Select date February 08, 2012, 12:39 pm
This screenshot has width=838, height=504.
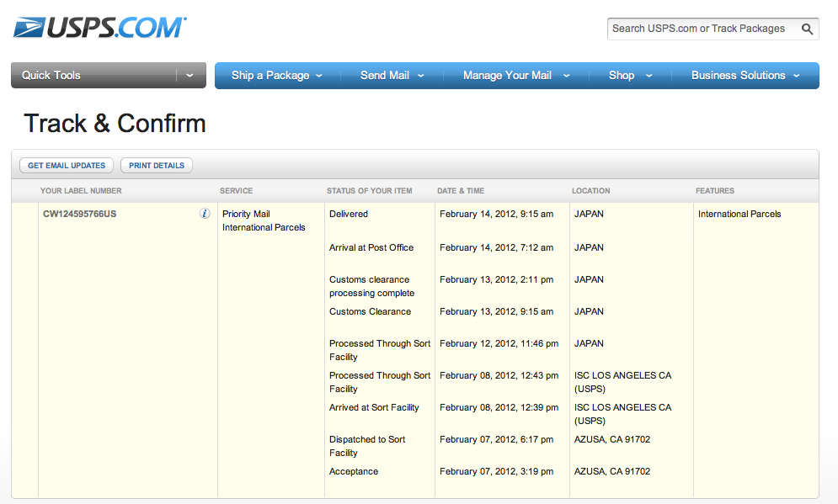pyautogui.click(x=499, y=408)
